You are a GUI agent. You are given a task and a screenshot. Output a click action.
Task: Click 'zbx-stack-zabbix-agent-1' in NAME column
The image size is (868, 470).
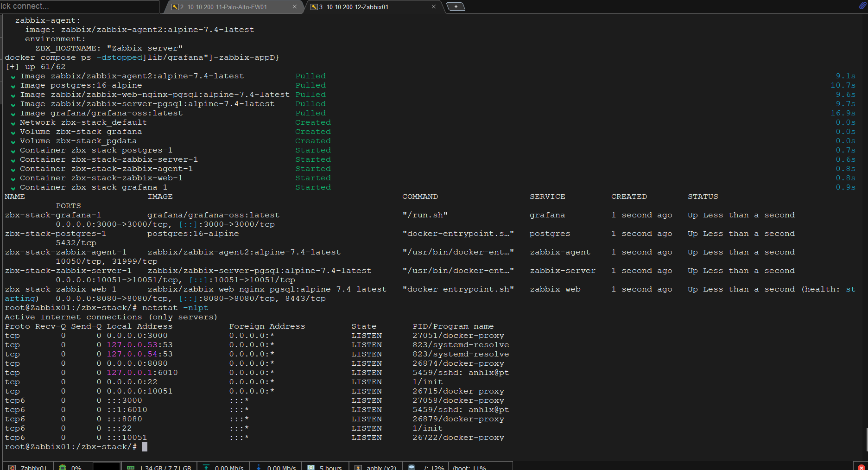pos(66,252)
